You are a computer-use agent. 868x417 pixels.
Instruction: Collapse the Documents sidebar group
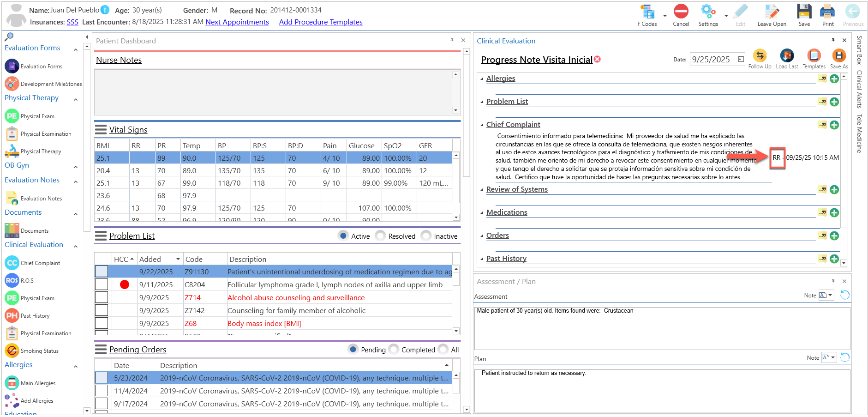pos(76,214)
